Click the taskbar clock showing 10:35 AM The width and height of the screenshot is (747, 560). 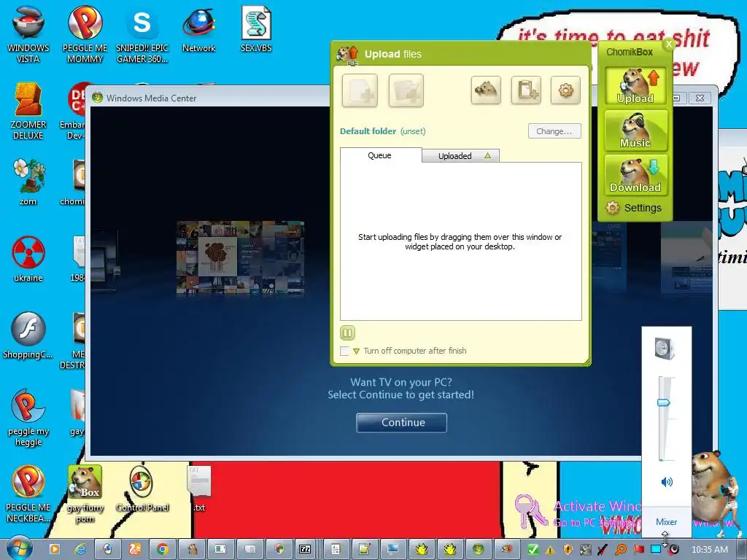tap(709, 550)
